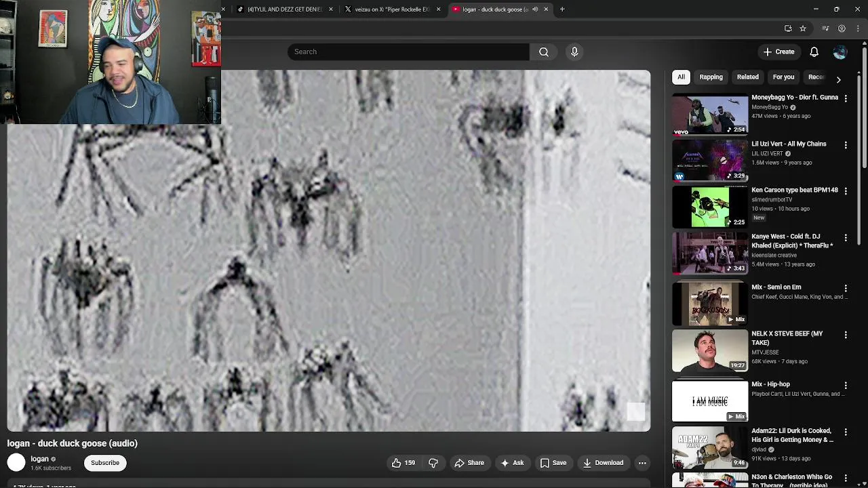
Task: Bookmark this page with the star icon
Action: click(803, 28)
